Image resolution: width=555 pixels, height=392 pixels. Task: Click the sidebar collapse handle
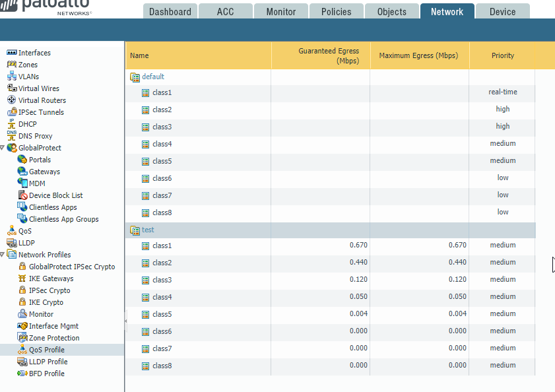[125, 321]
